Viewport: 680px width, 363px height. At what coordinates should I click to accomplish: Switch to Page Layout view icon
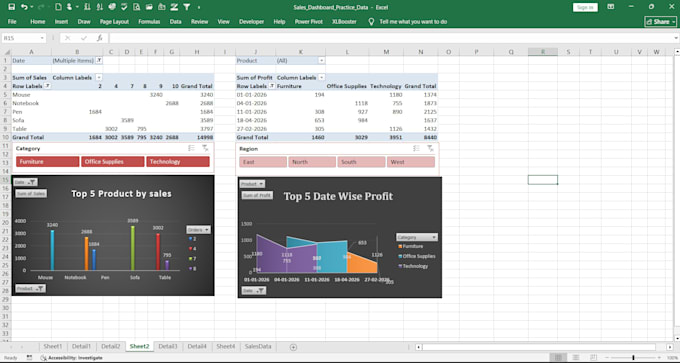[x=576, y=357]
